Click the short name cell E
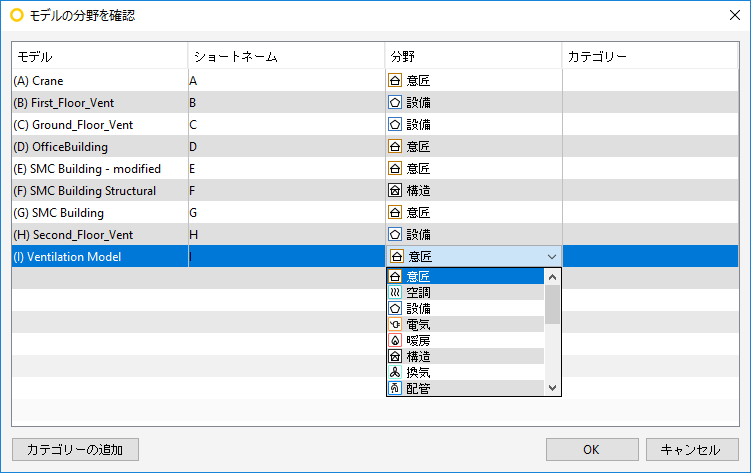This screenshot has width=751, height=473. 286,169
